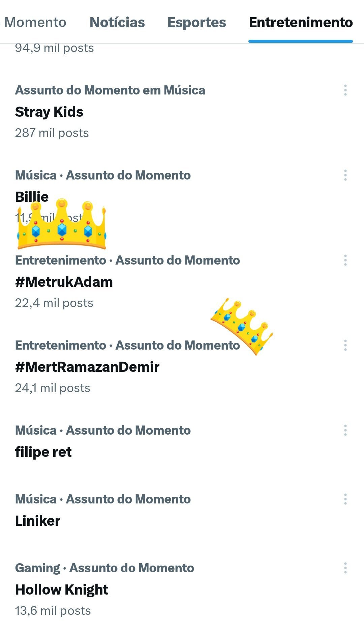Open the Stray Kids trending topic

(x=49, y=112)
